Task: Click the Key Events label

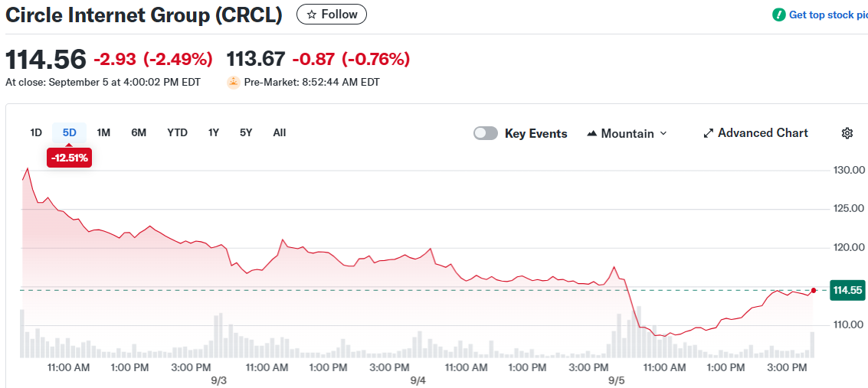Action: tap(536, 133)
